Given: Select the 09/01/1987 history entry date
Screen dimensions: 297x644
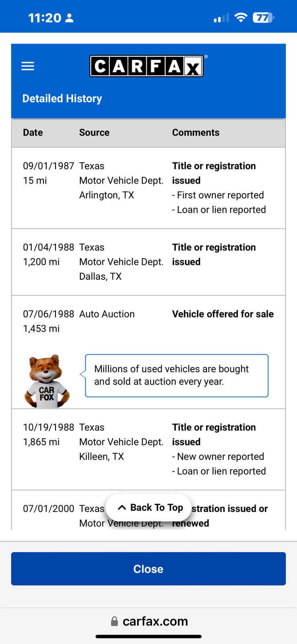Looking at the screenshot, I should tap(48, 166).
